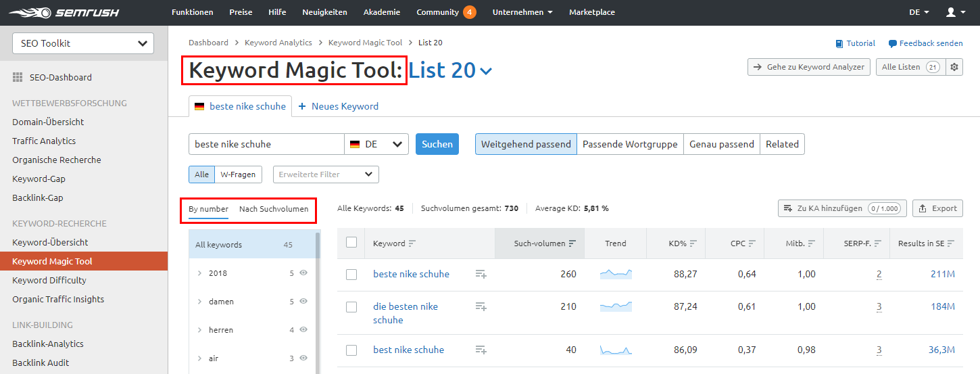980x374 pixels.
Task: Add 'best nike schuhe' to analyzer icon
Action: coord(481,350)
